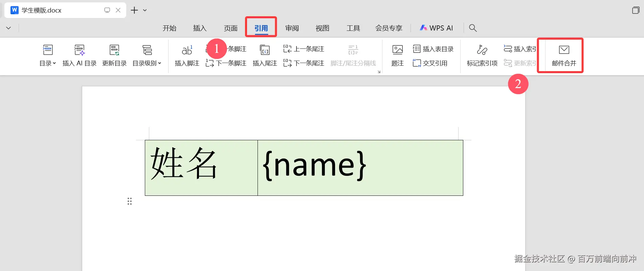Jump to 下一条尾注
This screenshot has height=271, width=644.
pyautogui.click(x=304, y=63)
